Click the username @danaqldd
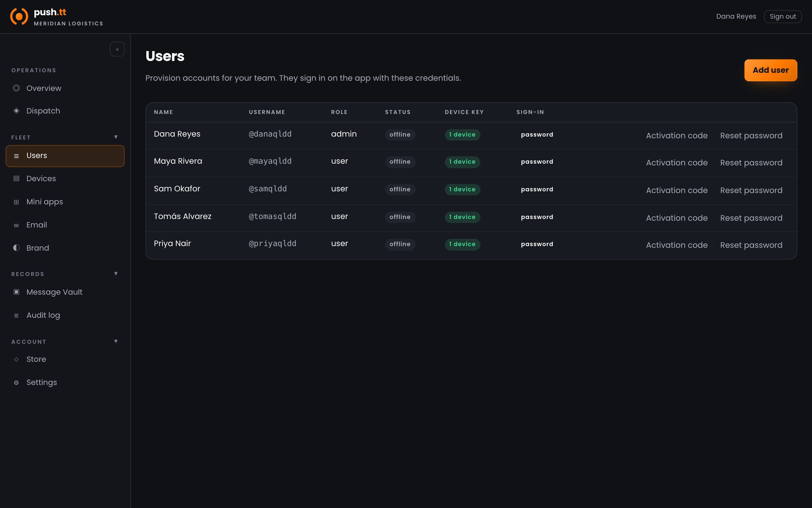Viewport: 812px width, 508px height. (x=270, y=134)
